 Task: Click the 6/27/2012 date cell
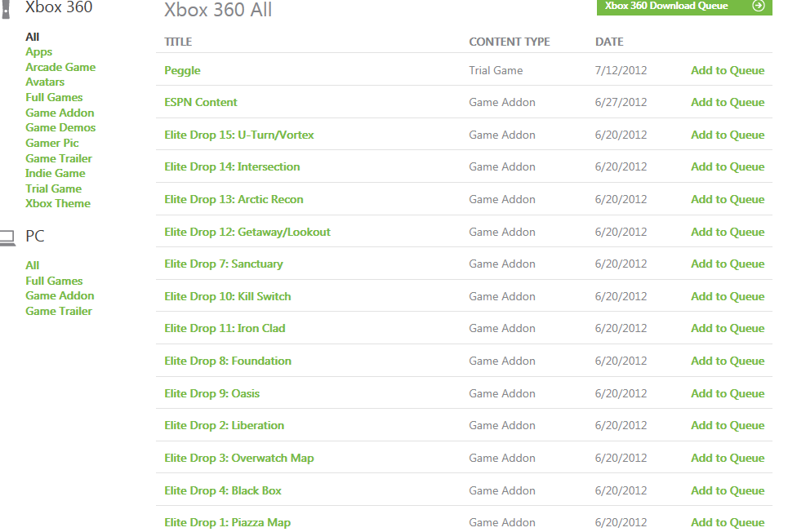[x=621, y=103]
